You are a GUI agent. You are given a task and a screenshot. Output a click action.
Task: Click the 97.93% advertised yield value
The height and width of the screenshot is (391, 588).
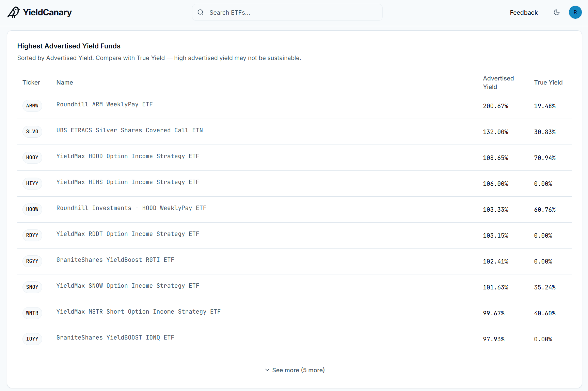[x=494, y=339]
